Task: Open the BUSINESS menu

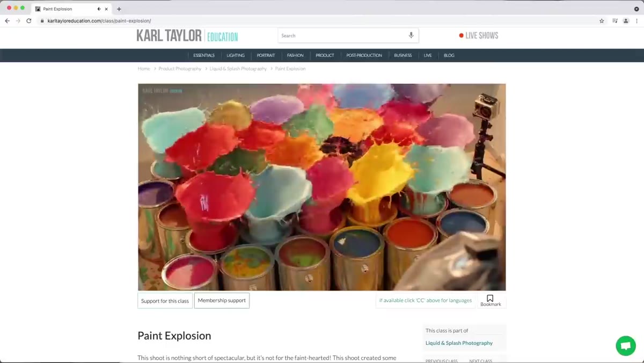Action: tap(403, 55)
